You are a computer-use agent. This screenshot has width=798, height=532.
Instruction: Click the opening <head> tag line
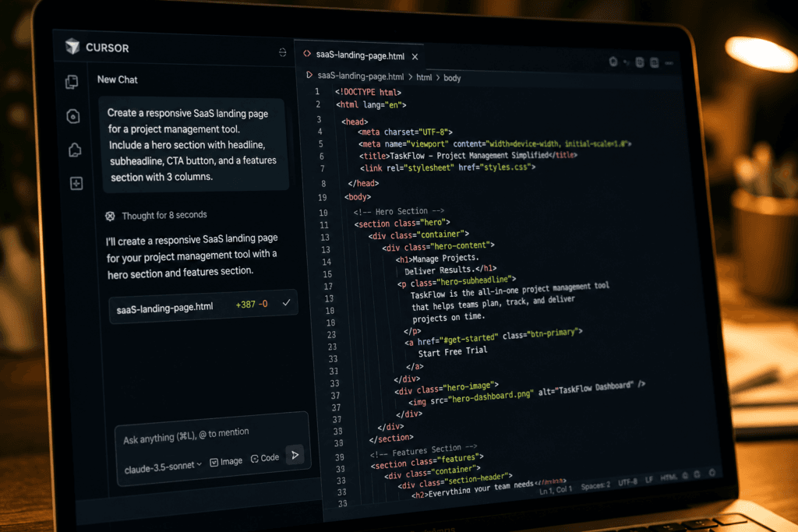355,122
